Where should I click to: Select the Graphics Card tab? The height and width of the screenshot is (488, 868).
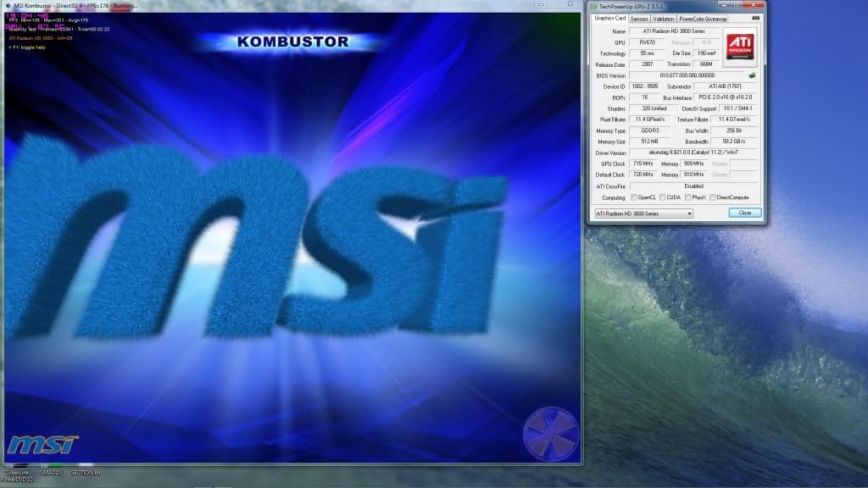(x=609, y=19)
